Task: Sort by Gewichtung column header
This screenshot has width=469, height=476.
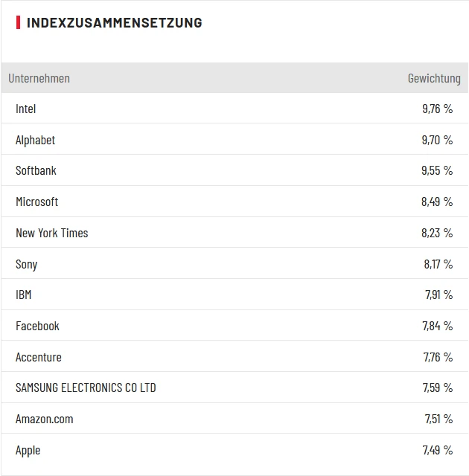Action: click(x=434, y=78)
